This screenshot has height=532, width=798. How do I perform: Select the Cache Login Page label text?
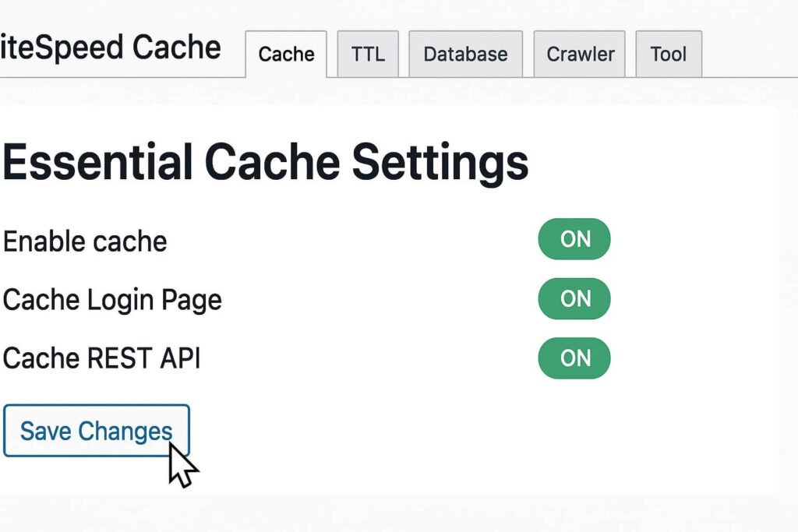pyautogui.click(x=111, y=299)
